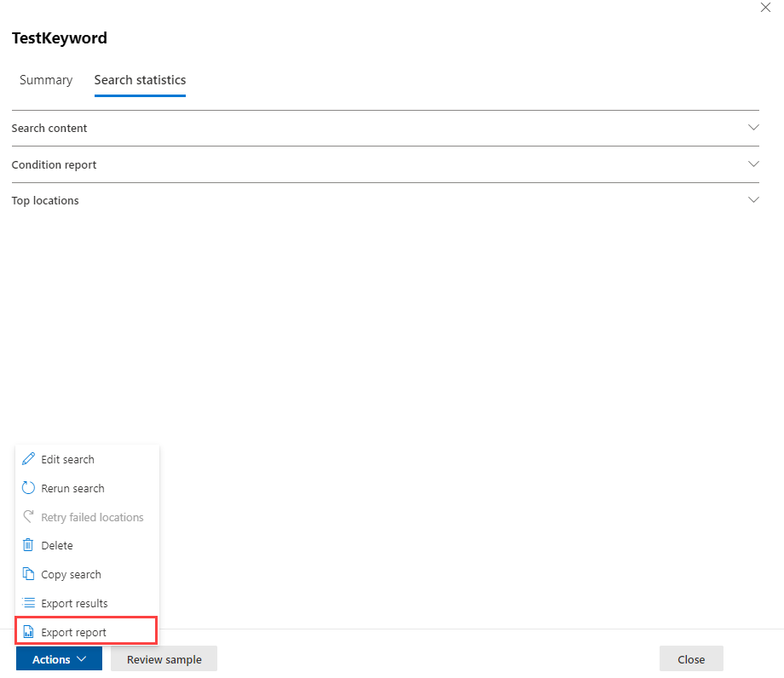Expand the Top locations section chevron
This screenshot has height=678, width=784.
(x=753, y=200)
